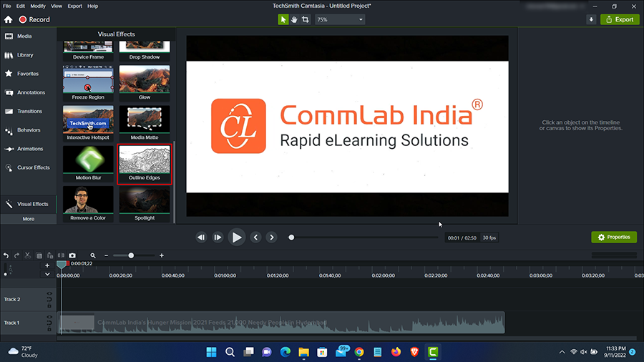Select the Motion Blur effect
The image size is (644, 362).
coord(88,164)
